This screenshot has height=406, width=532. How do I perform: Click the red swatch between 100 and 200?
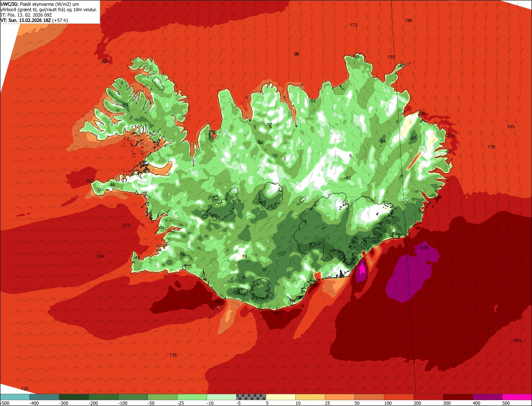399,397
